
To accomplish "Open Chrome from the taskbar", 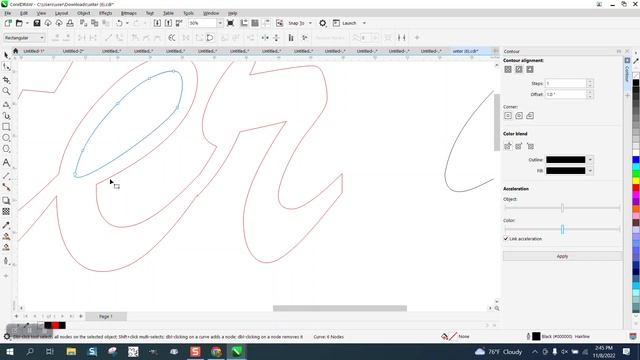I will (x=216, y=351).
